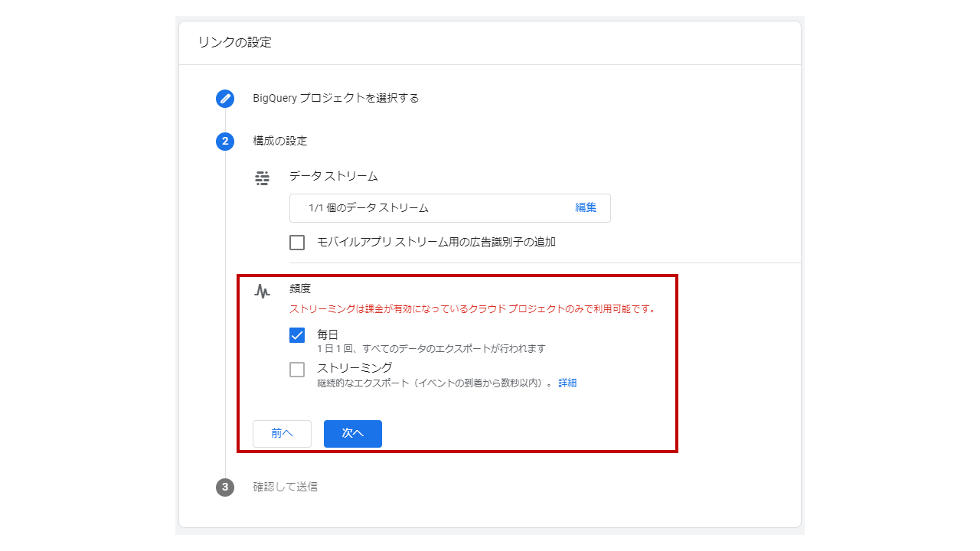This screenshot has width=980, height=551.
Task: Click the 次へ button
Action: tap(352, 433)
